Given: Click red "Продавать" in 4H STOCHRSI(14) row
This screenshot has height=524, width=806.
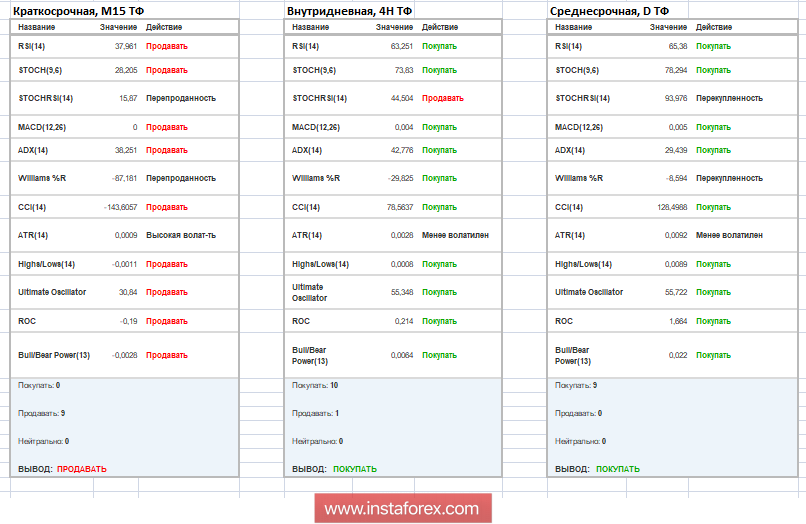Looking at the screenshot, I should [x=443, y=98].
